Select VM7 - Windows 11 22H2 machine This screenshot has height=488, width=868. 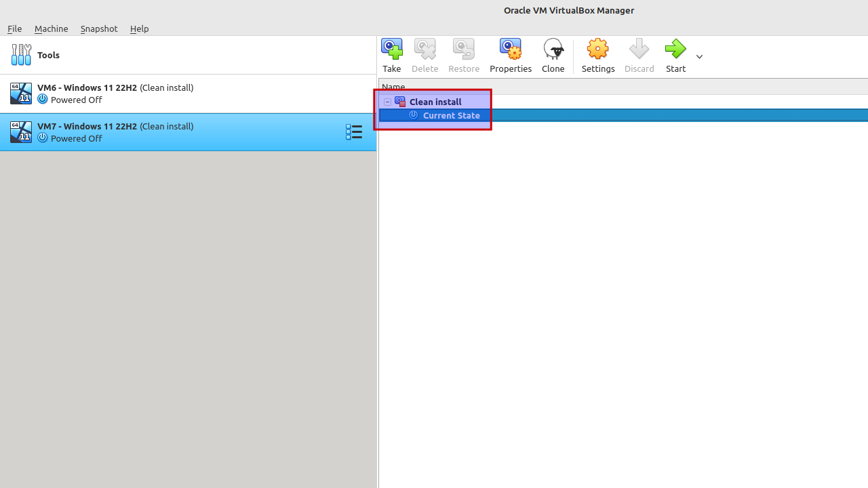point(188,132)
